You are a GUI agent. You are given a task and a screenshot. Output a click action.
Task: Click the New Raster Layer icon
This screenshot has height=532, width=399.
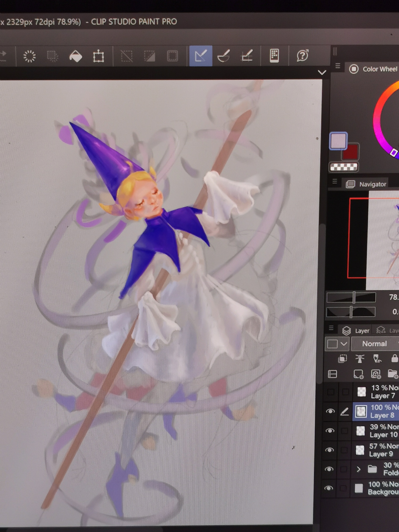click(x=358, y=374)
